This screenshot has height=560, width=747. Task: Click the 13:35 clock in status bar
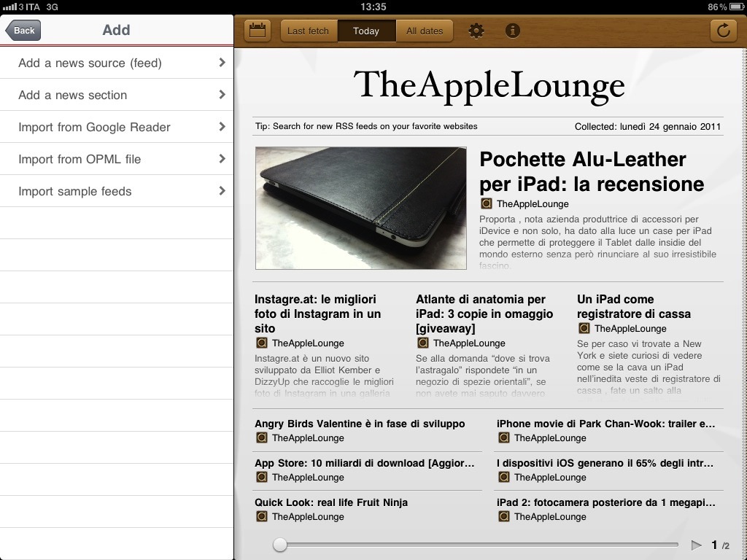[373, 7]
